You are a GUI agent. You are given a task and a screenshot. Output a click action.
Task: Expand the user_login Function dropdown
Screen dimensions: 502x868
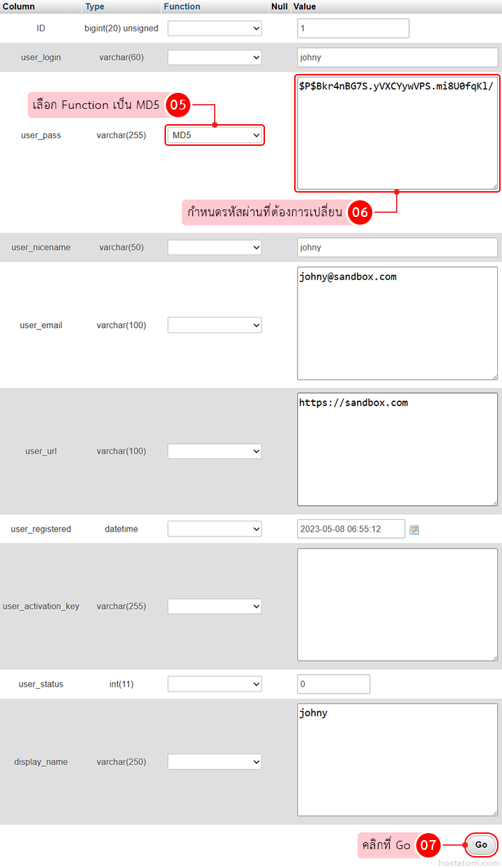(215, 57)
